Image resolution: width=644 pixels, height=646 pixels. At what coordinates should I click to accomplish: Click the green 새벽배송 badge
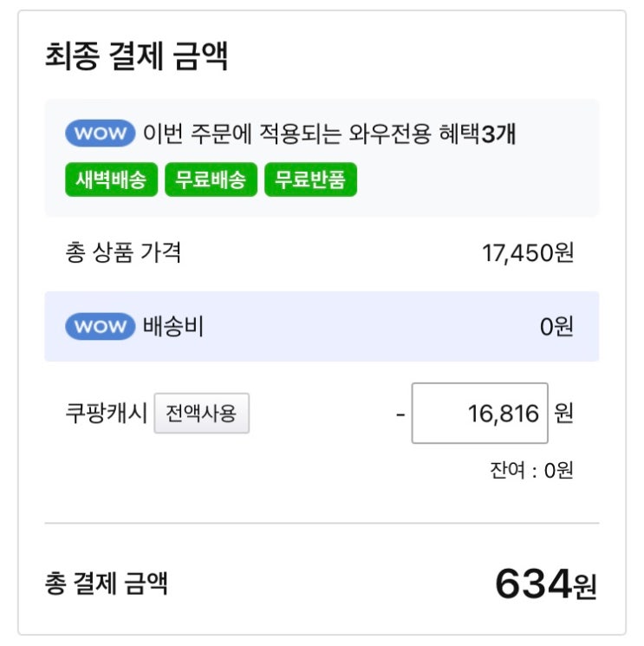[x=111, y=180]
